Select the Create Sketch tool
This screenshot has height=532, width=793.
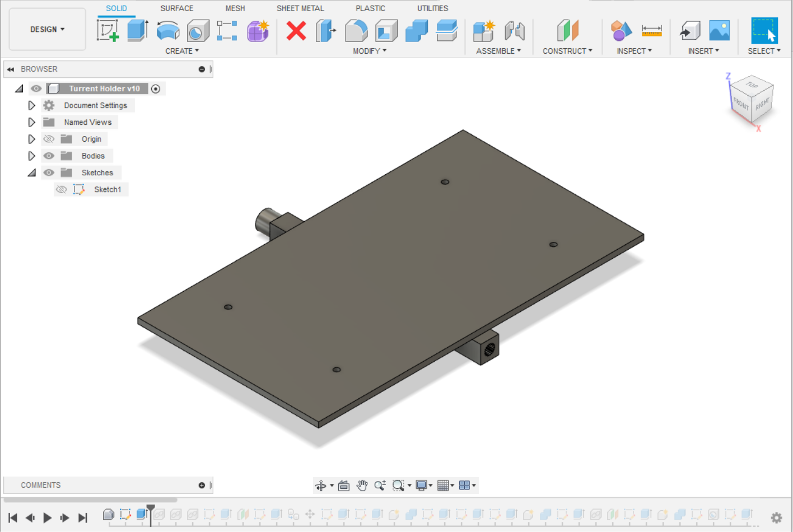108,30
